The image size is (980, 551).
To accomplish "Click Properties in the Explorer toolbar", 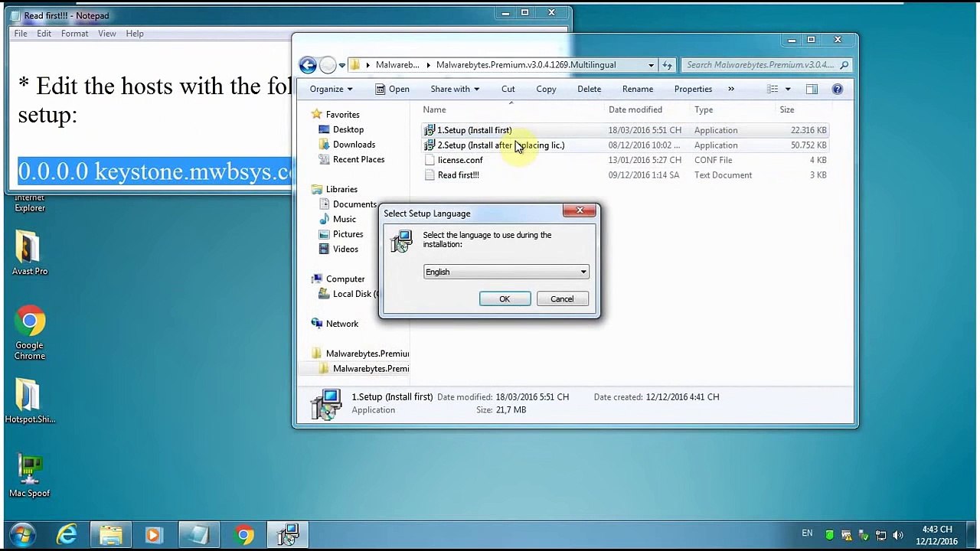I will click(693, 89).
